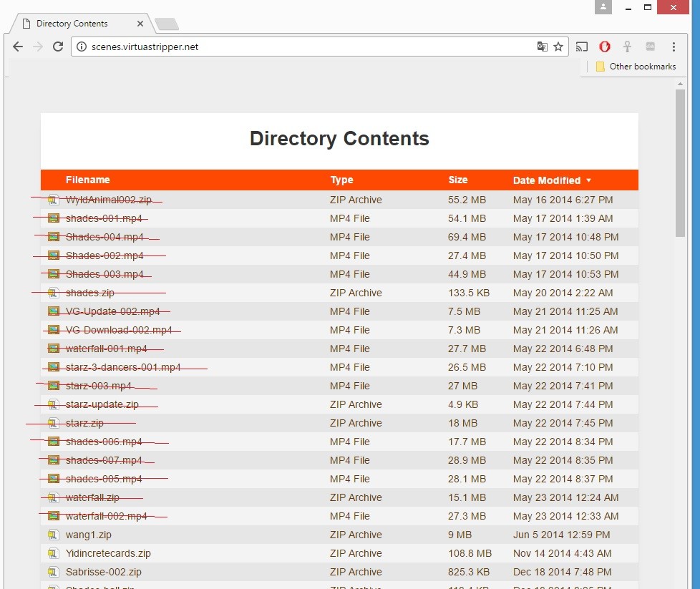
Task: Open the Chrome three-dot menu
Action: tap(674, 47)
